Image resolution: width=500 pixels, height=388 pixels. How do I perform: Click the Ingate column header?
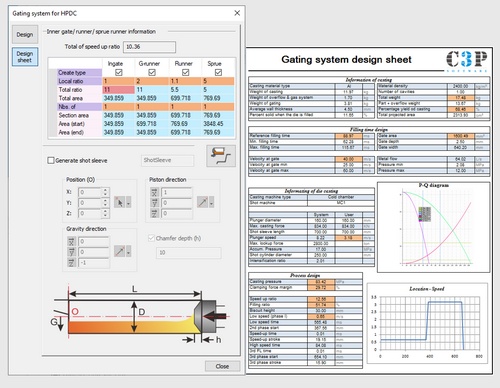tap(115, 63)
